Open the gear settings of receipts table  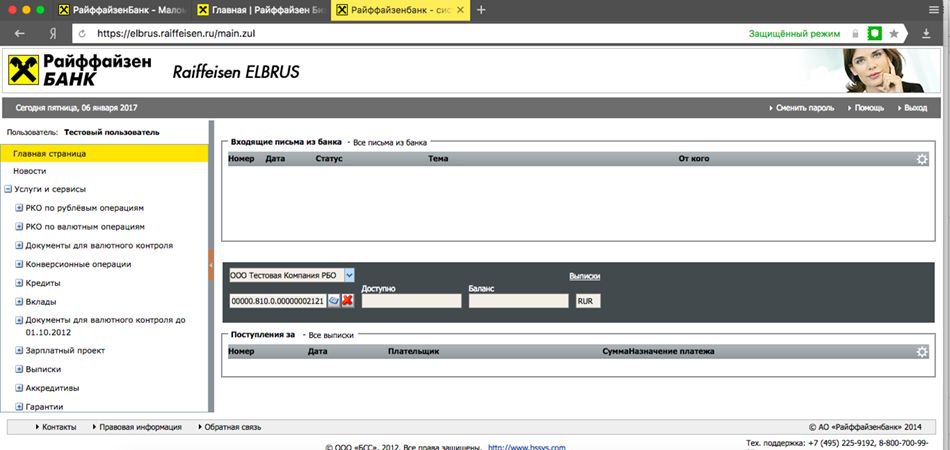point(922,352)
